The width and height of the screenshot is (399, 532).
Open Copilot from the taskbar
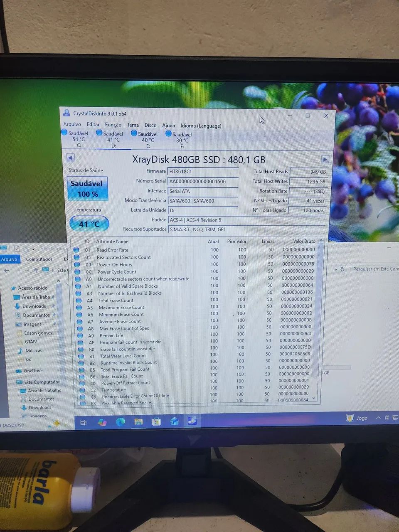(102, 422)
